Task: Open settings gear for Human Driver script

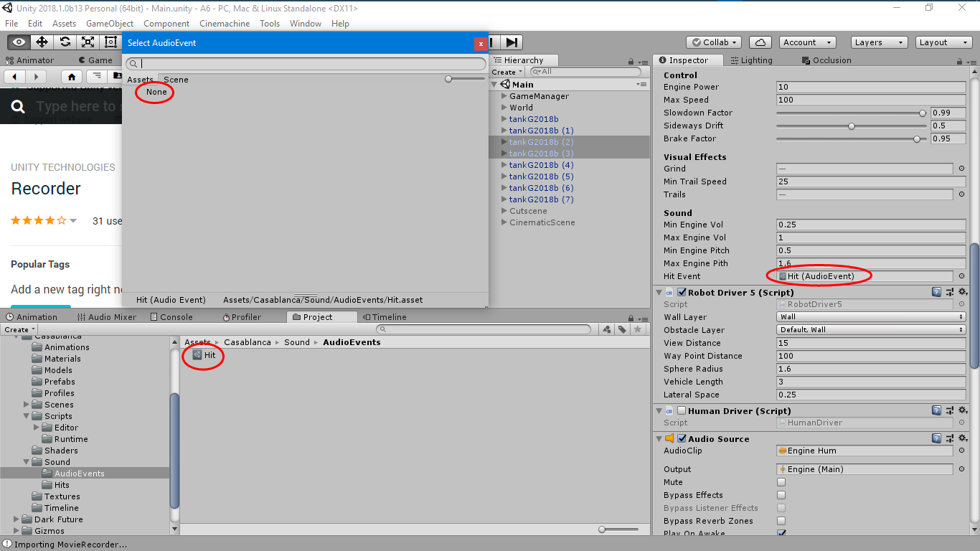Action: click(963, 410)
